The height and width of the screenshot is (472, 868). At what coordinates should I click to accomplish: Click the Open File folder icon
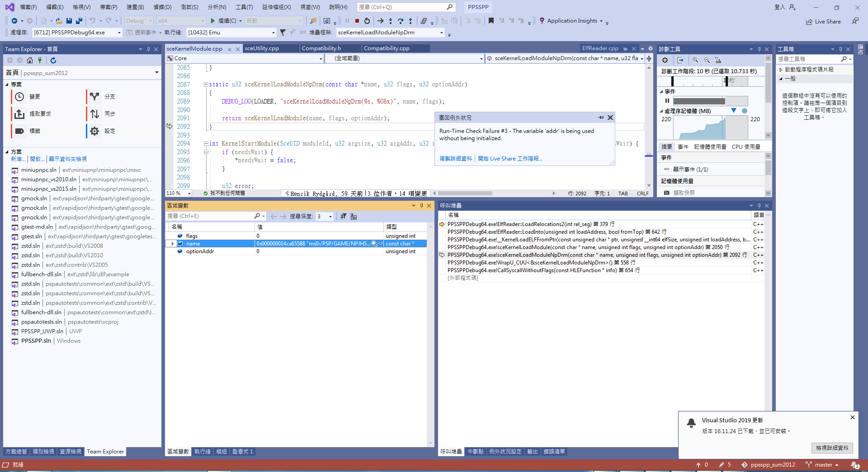59,21
